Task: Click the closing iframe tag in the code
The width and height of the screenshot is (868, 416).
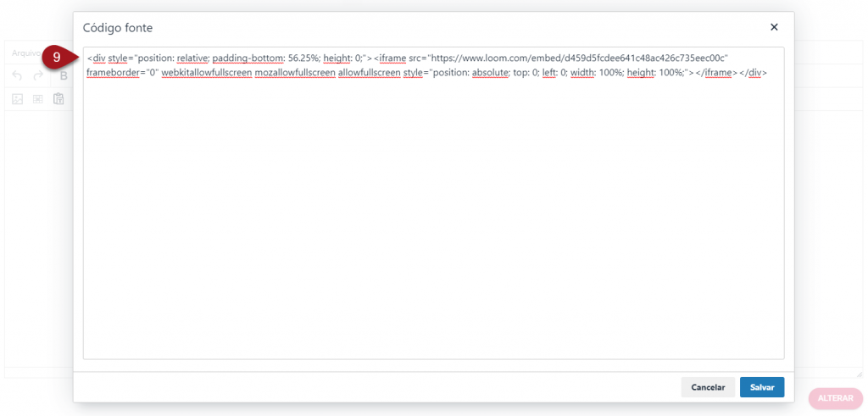Action: pyautogui.click(x=715, y=73)
